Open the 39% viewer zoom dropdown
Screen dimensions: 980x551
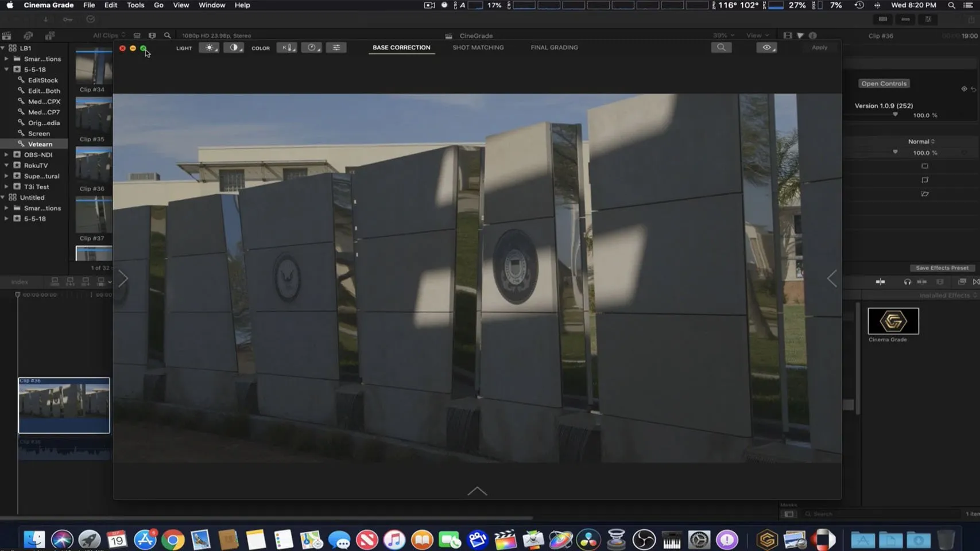tap(723, 36)
